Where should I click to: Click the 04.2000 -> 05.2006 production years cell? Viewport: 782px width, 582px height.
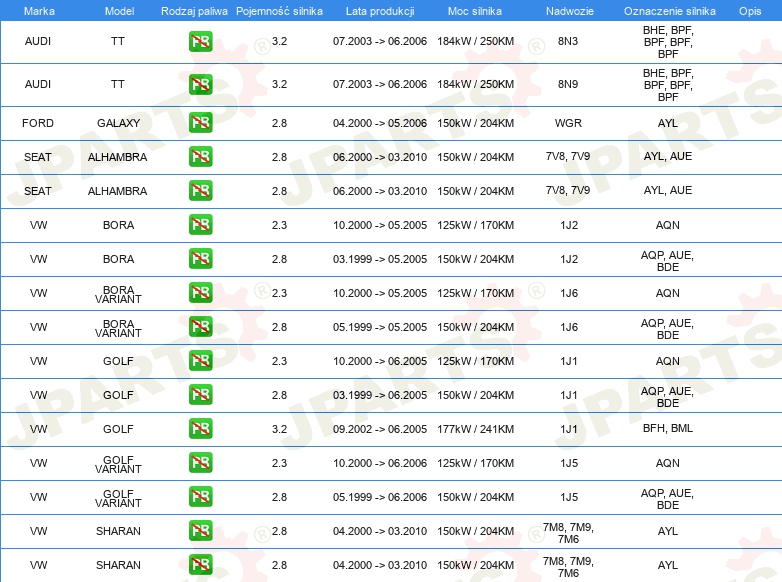point(380,123)
